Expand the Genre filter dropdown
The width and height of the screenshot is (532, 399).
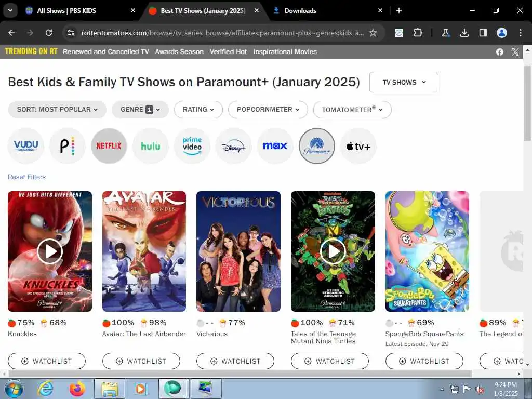point(140,110)
